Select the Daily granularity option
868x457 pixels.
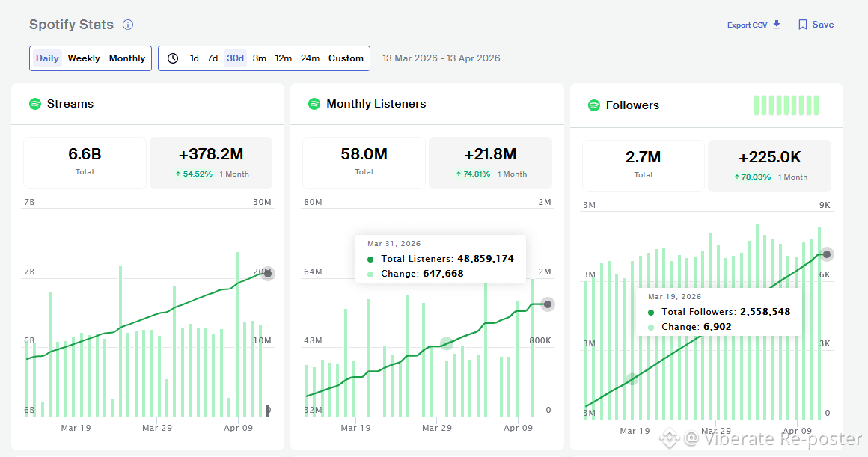(x=47, y=58)
